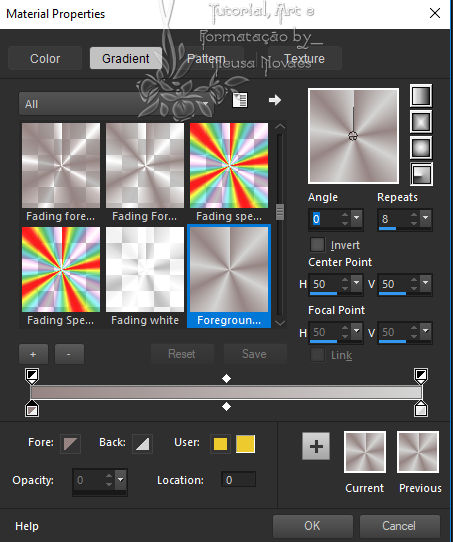This screenshot has width=453, height=542.
Task: Select the linear gradient style icon
Action: 421,95
